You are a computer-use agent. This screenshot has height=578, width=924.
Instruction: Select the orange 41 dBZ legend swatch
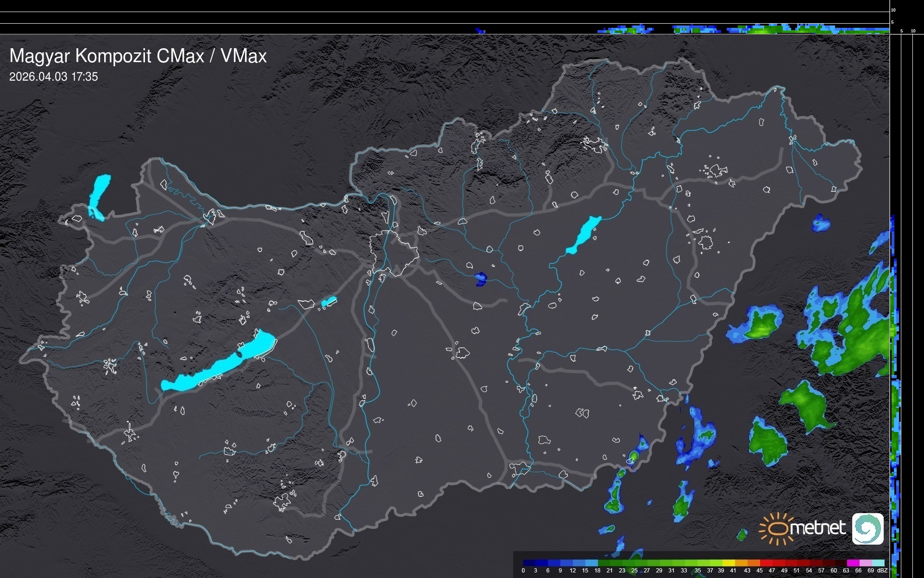coord(741,563)
